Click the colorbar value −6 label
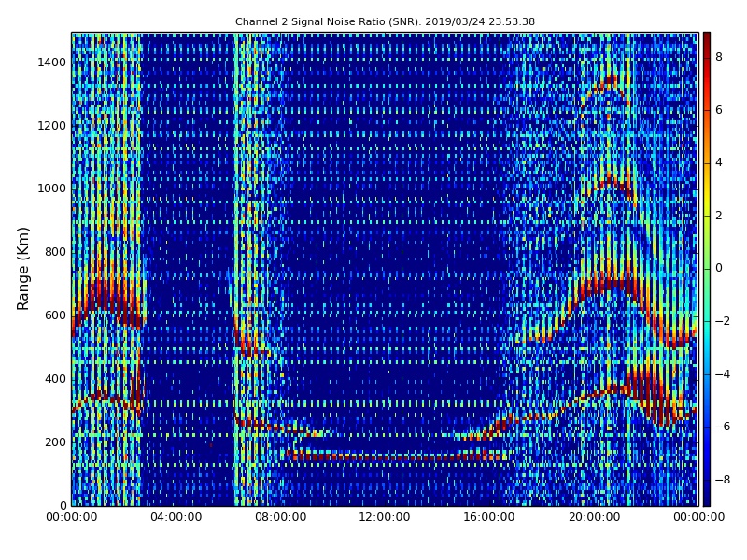The height and width of the screenshot is (560, 747). (723, 427)
